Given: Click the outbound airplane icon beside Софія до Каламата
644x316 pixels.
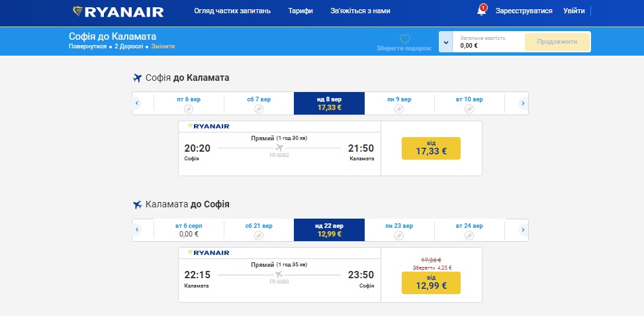Looking at the screenshot, I should [x=137, y=78].
